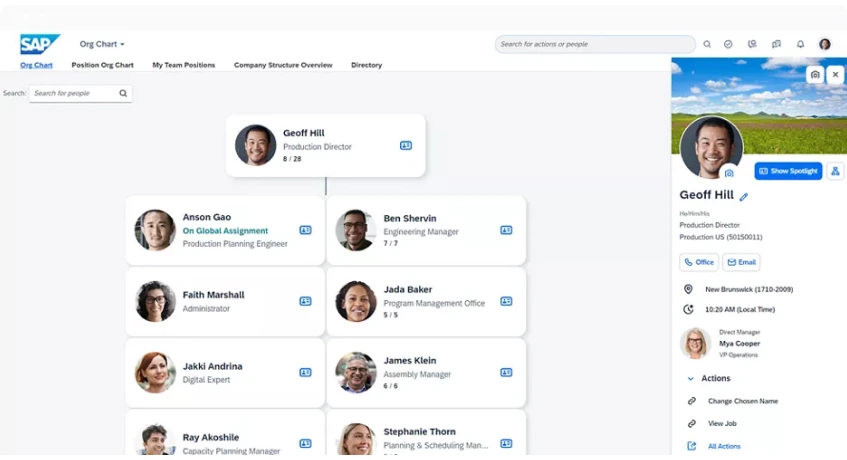The height and width of the screenshot is (460, 847).
Task: Open James Klein's quickcard icon
Action: (506, 373)
